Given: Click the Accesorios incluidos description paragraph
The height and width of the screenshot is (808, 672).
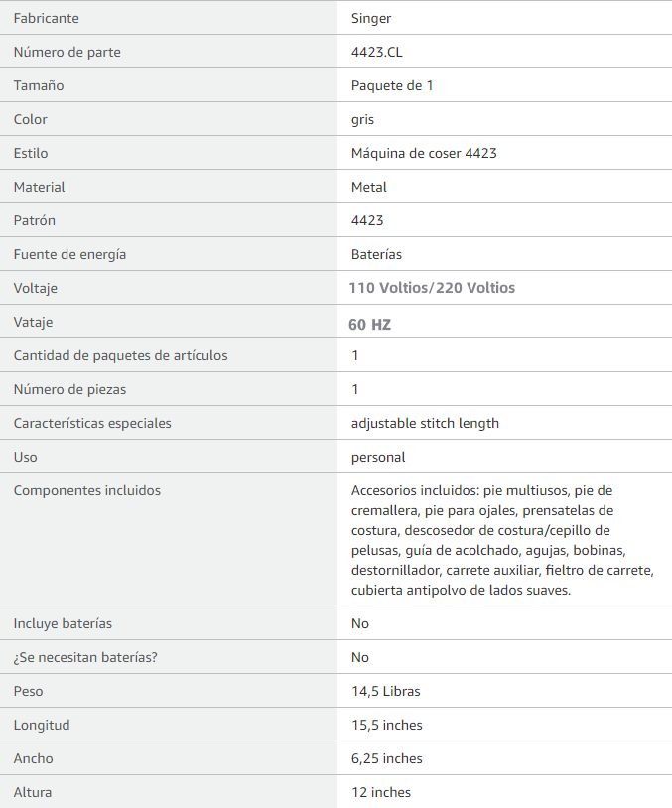Looking at the screenshot, I should point(486,540).
